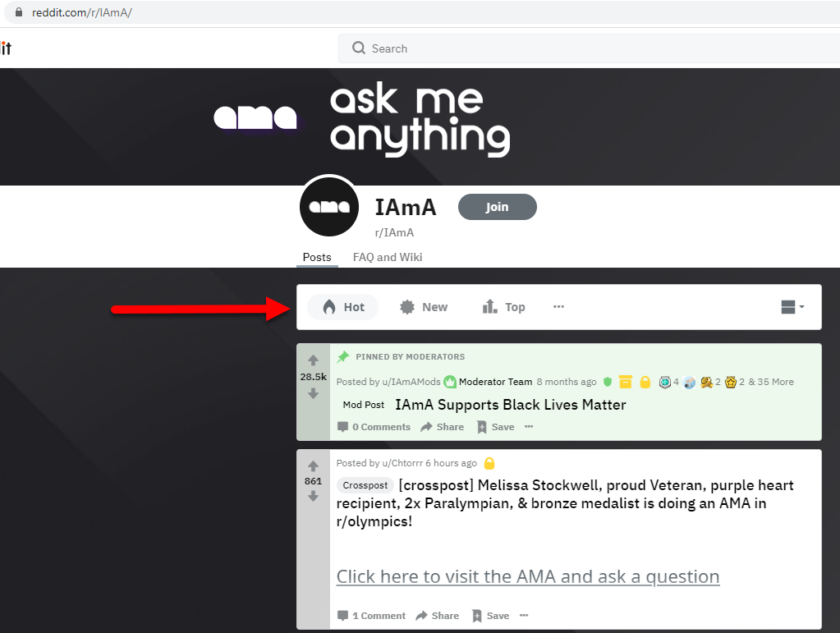Share the Black Lives Matter post
Image resolution: width=840 pixels, height=633 pixels.
(443, 427)
